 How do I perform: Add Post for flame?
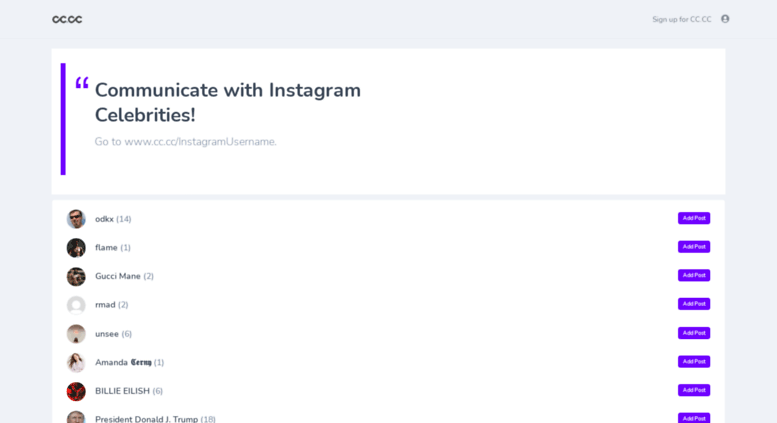coord(694,247)
